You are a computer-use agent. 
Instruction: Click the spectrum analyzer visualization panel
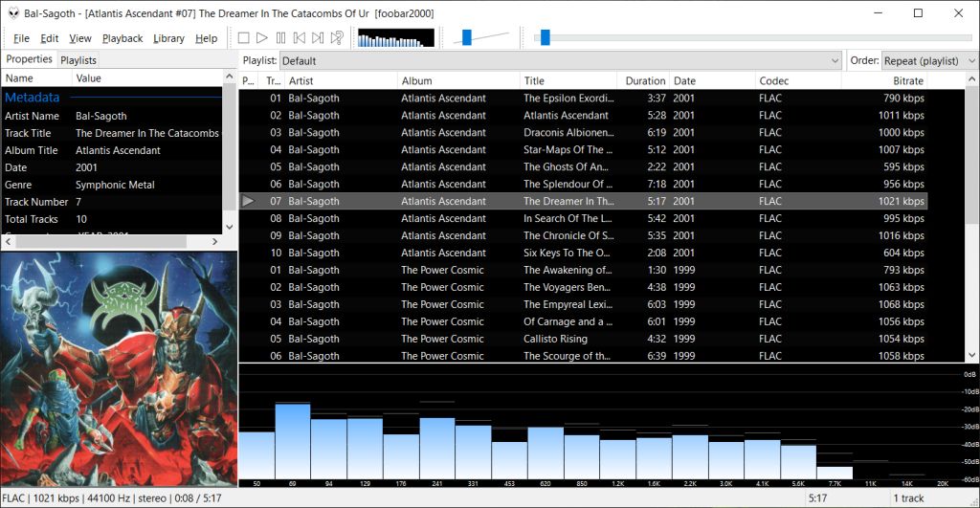pyautogui.click(x=609, y=426)
